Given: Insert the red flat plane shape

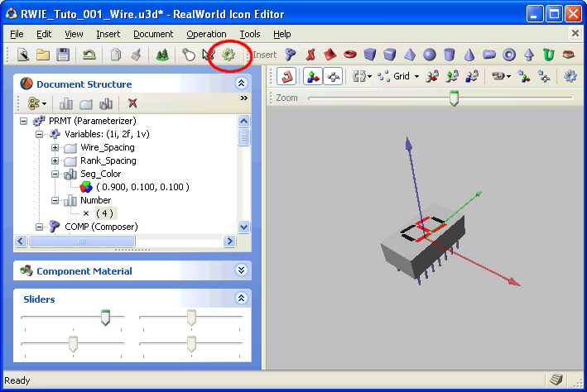Looking at the screenshot, I should pyautogui.click(x=330, y=55).
